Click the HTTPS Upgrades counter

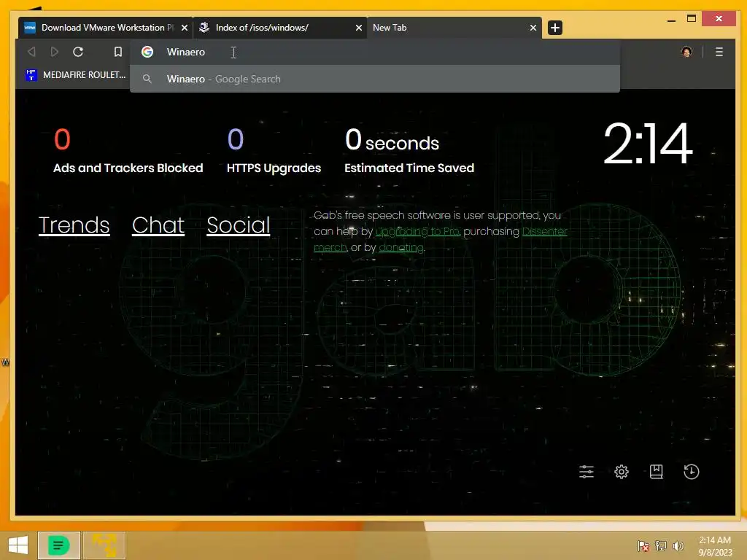tap(274, 151)
